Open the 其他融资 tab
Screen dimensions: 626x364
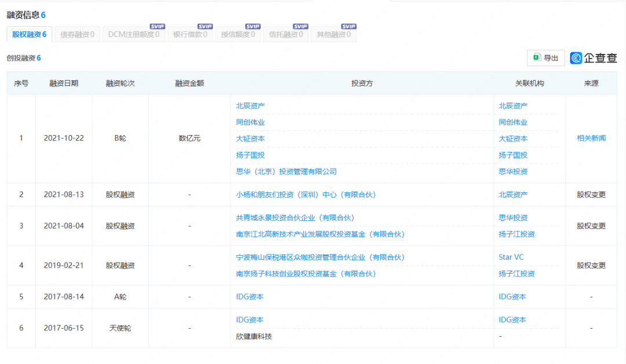tap(333, 34)
